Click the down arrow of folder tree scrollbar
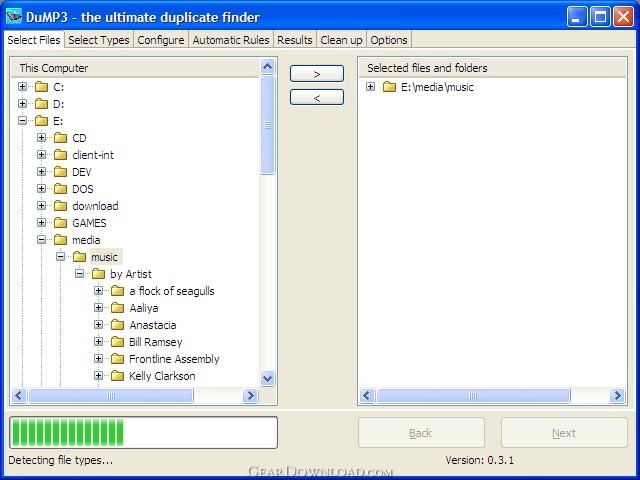 point(267,378)
